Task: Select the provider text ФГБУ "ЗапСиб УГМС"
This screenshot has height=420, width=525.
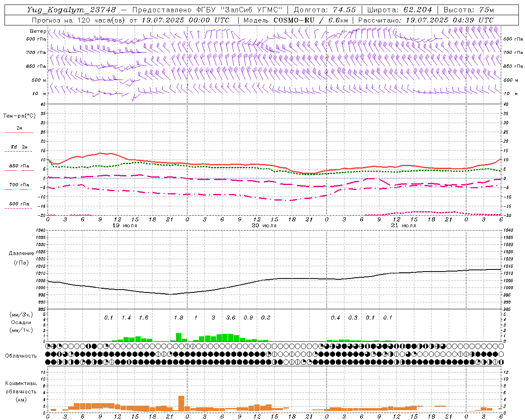Action: click(x=240, y=9)
